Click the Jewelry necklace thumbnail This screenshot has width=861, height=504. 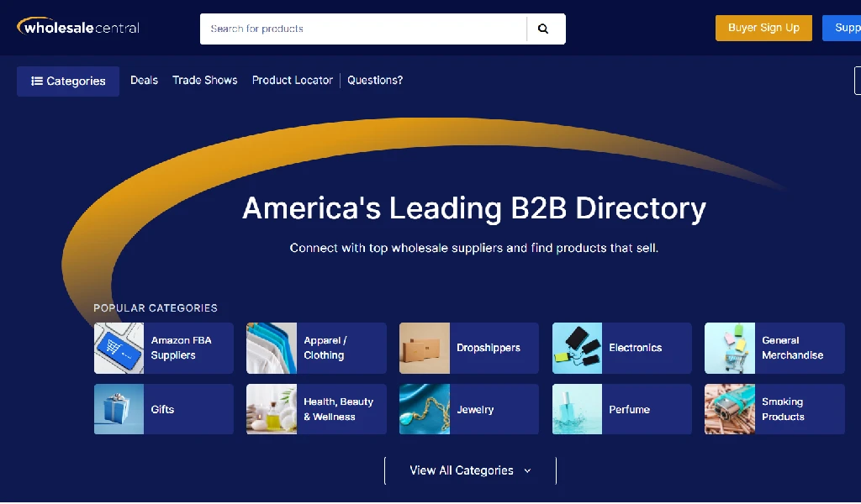[x=425, y=409]
